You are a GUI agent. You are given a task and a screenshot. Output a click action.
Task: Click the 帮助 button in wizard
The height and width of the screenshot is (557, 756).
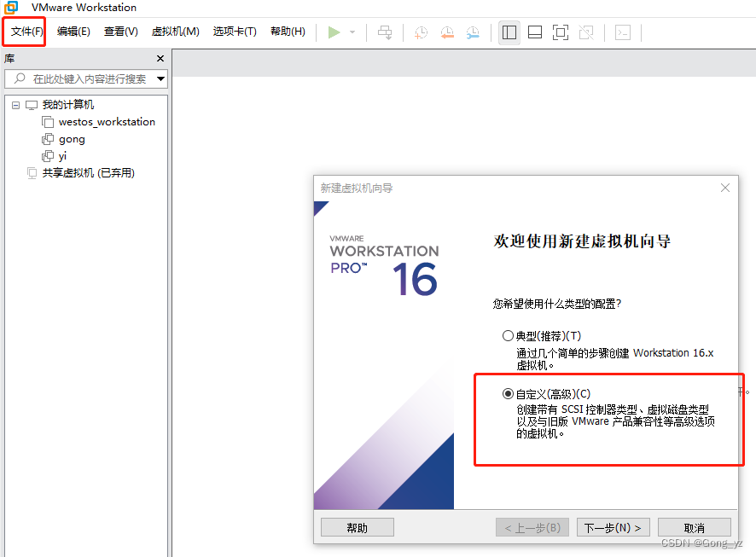point(358,528)
